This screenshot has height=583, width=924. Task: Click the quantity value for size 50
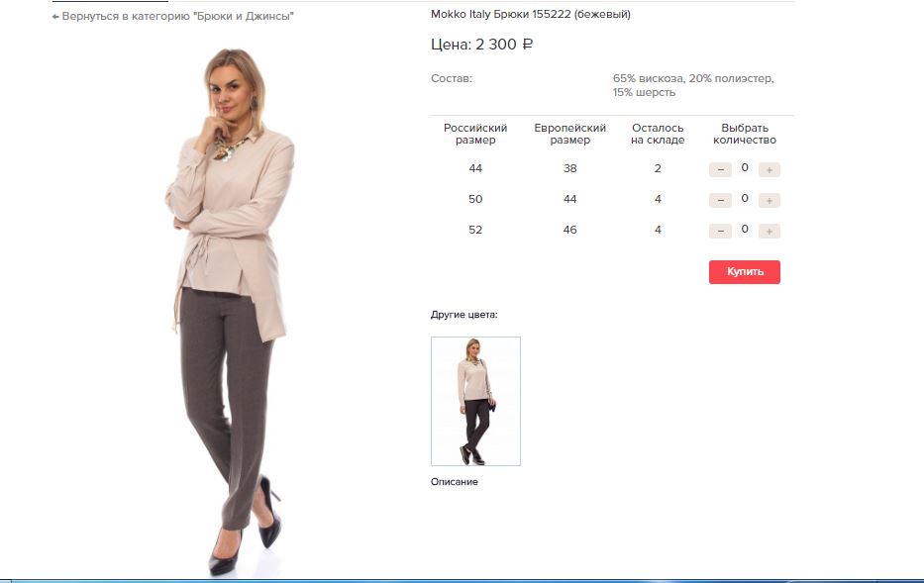(745, 198)
